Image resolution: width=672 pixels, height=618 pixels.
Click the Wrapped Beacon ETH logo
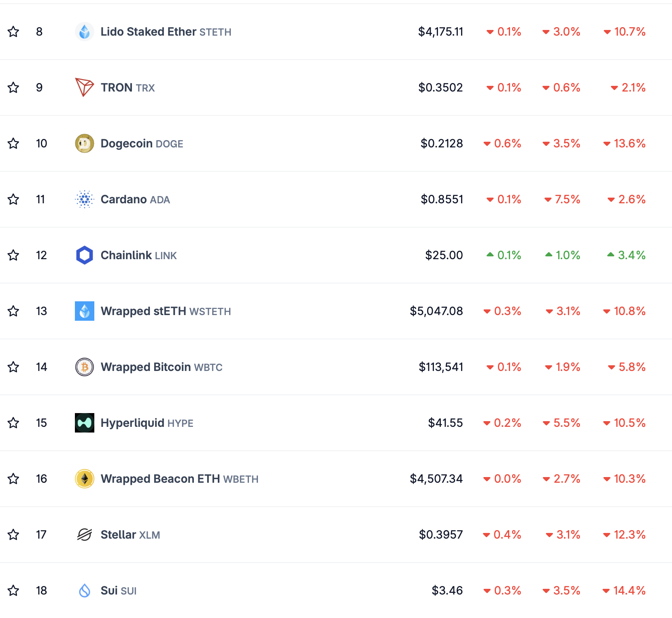[x=85, y=479]
